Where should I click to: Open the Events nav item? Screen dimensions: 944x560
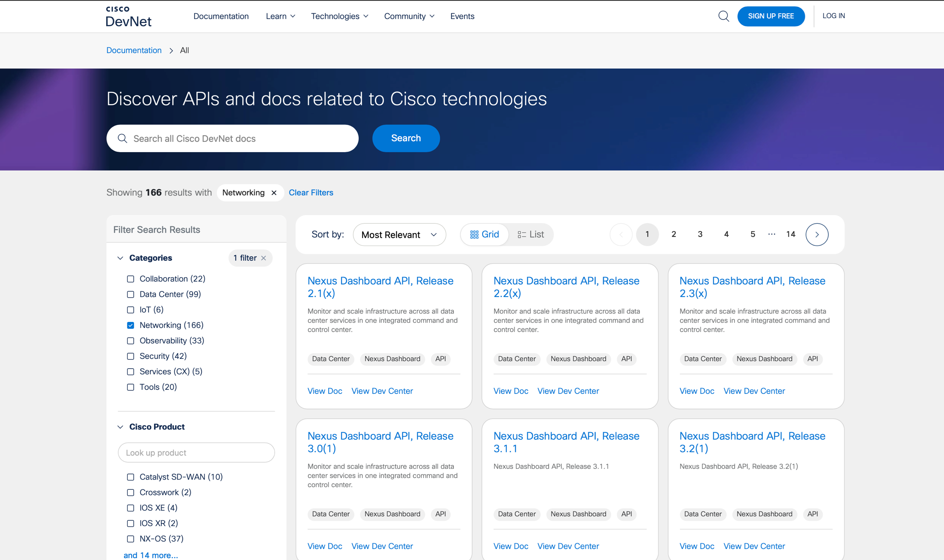(x=462, y=16)
